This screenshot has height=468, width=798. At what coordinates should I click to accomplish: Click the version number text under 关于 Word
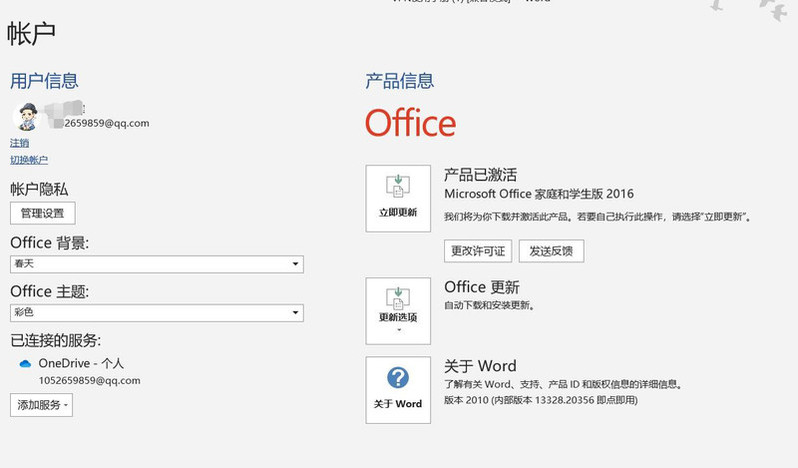tap(540, 400)
